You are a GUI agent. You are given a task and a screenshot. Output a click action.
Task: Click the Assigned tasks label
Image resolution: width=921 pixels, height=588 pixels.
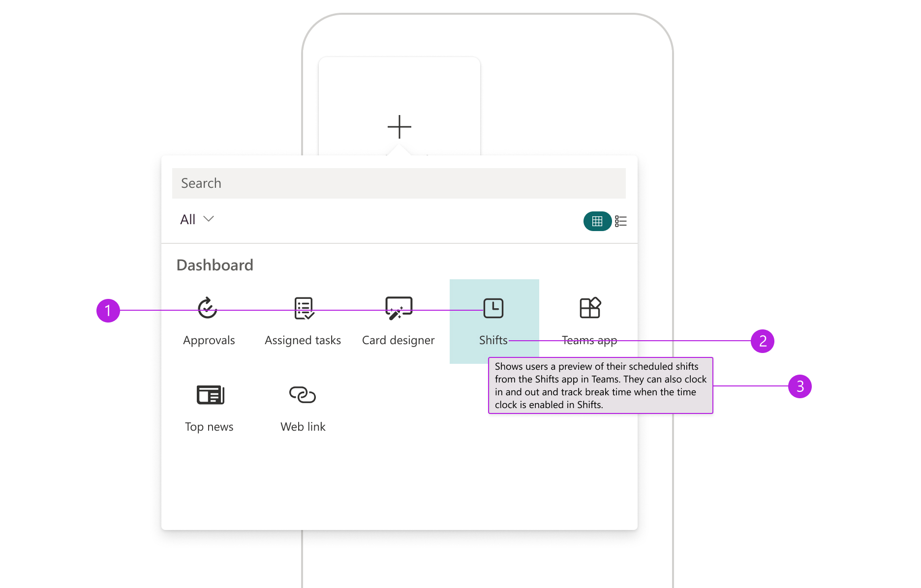tap(303, 340)
